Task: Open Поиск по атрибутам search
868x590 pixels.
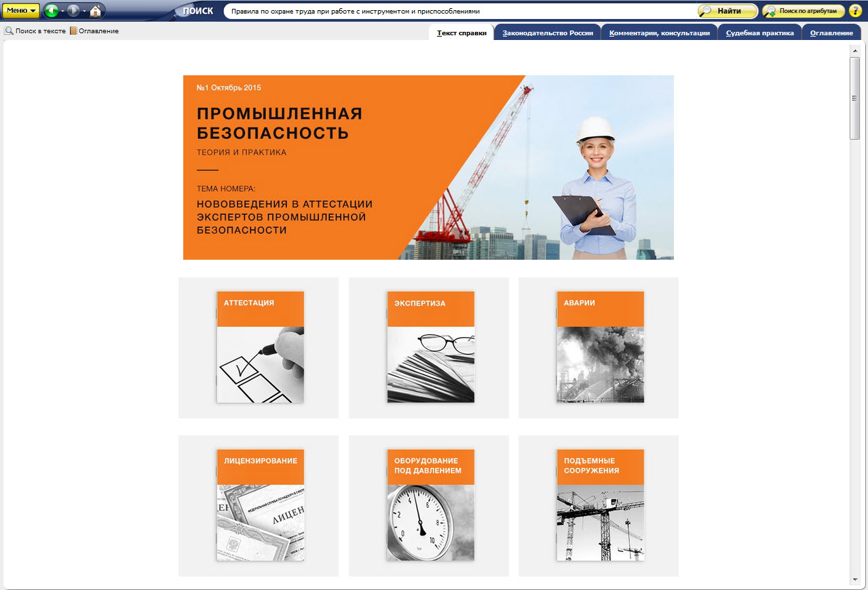Action: (x=804, y=11)
